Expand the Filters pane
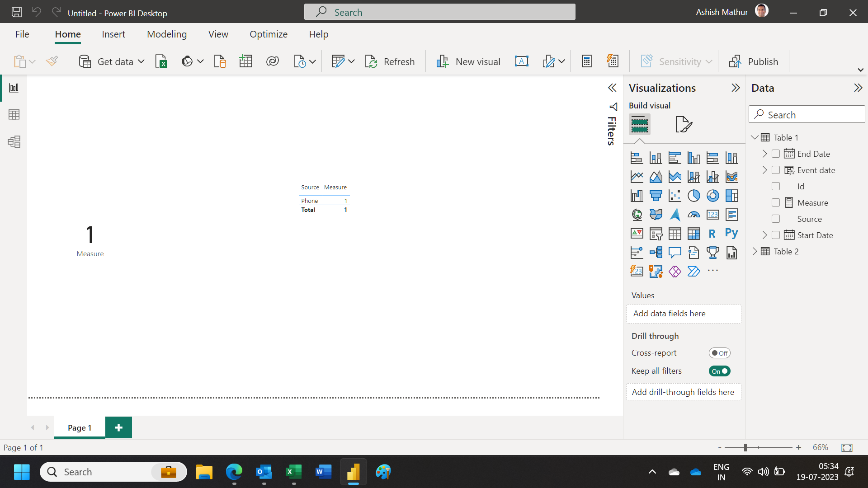Screen dimensions: 868x488 [x=612, y=88]
